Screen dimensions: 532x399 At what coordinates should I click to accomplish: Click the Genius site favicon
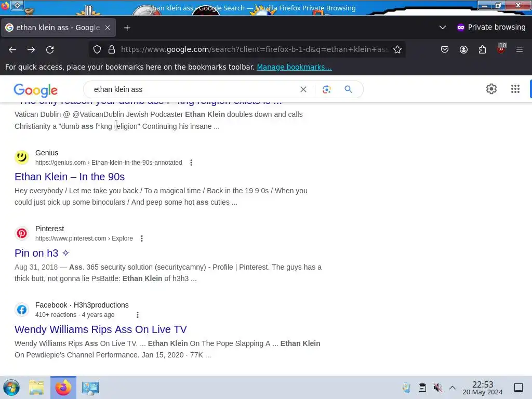click(x=22, y=157)
